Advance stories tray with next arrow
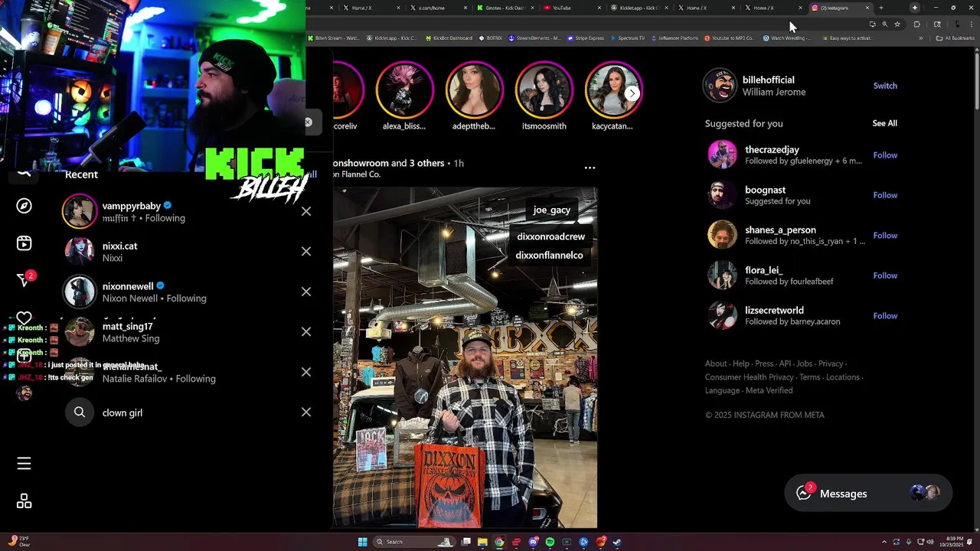980x551 pixels. (632, 93)
